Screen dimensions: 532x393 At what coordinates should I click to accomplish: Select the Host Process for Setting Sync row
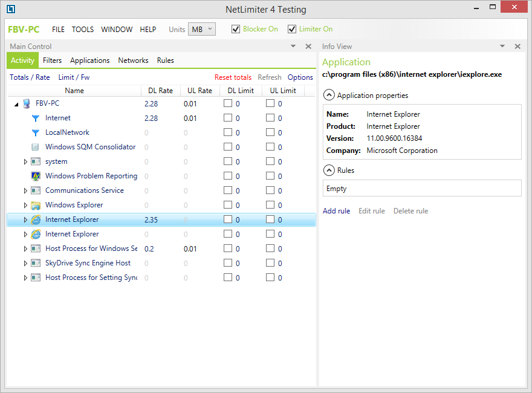(x=161, y=278)
